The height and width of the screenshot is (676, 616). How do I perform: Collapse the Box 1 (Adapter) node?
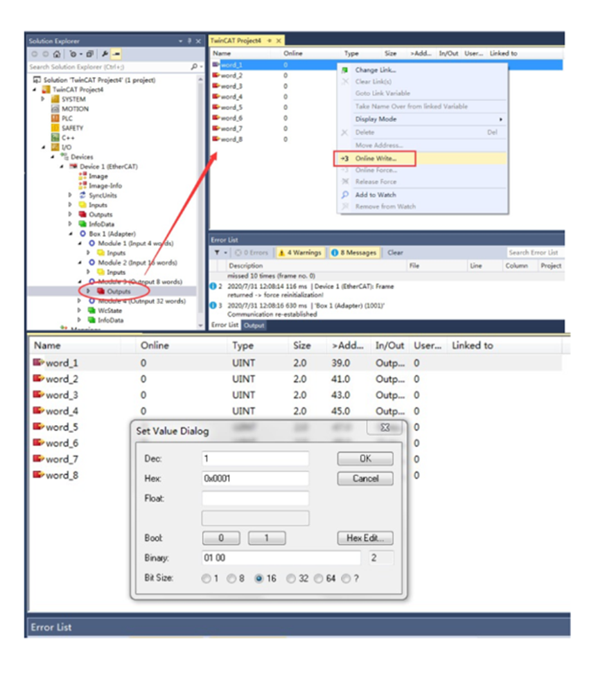71,233
